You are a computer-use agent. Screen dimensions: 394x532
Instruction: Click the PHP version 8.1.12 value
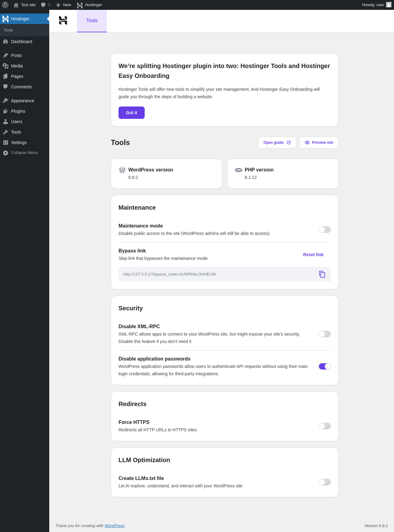(251, 177)
